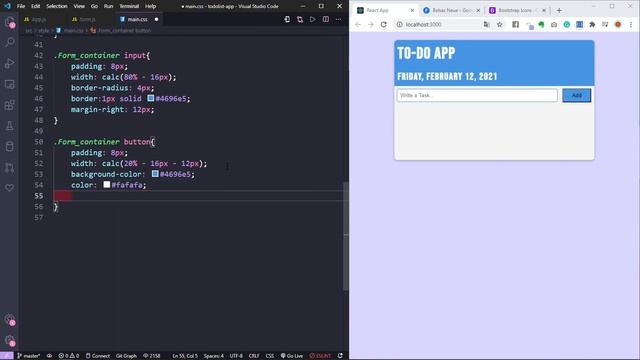This screenshot has width=640, height=360.
Task: Click Go Live in the status bar
Action: pyautogui.click(x=292, y=356)
